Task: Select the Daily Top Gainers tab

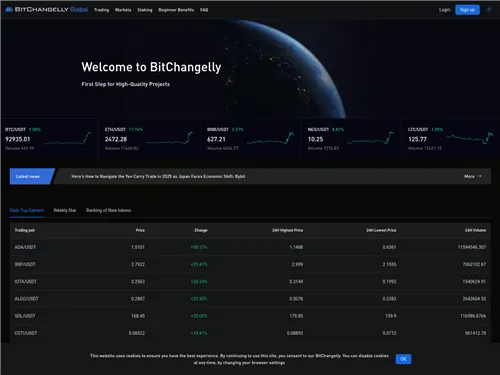Action: click(x=27, y=210)
